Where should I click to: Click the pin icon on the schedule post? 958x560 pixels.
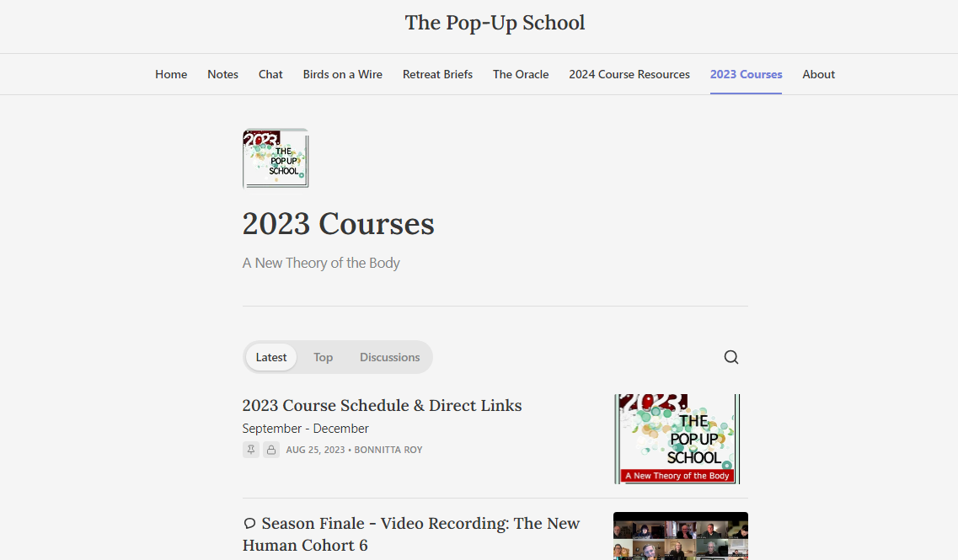[x=250, y=450]
